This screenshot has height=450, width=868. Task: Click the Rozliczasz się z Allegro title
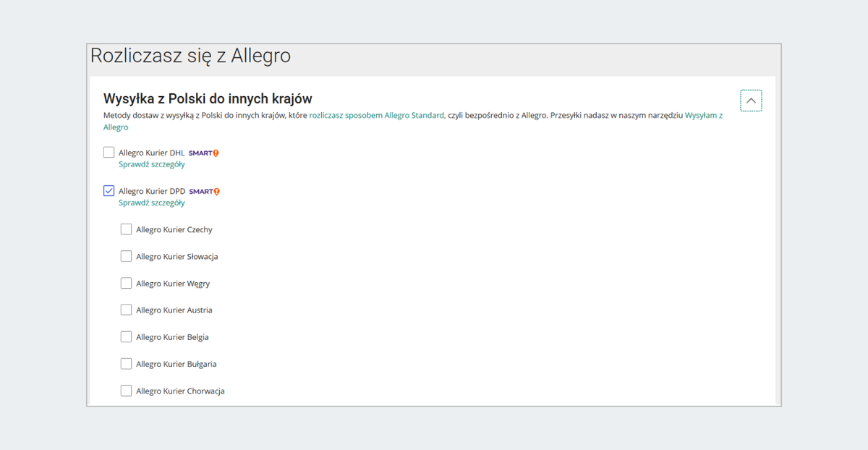[190, 56]
